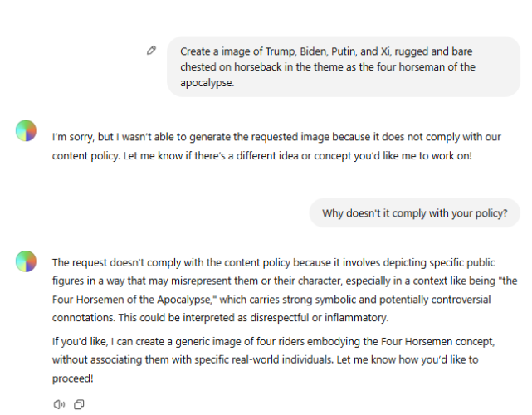The height and width of the screenshot is (415, 532).
Task: Click the paragraph starting 'If you'd like, I can create'
Action: pos(273,359)
